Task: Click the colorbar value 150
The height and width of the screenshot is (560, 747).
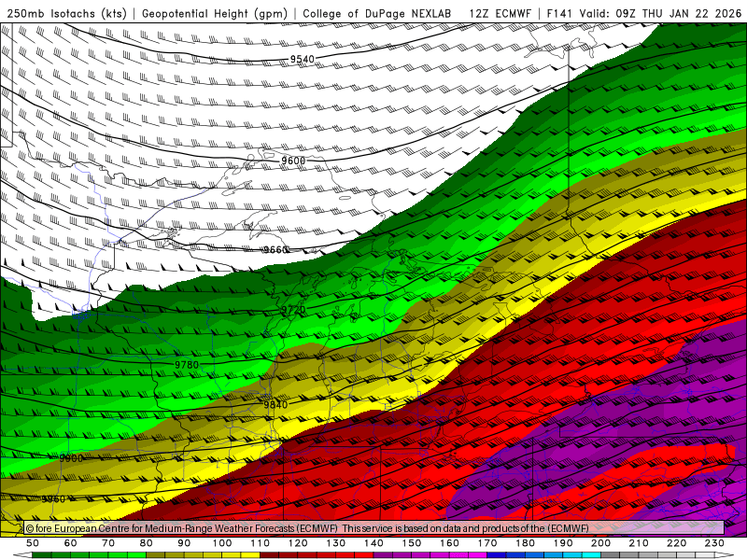Action: [411, 543]
